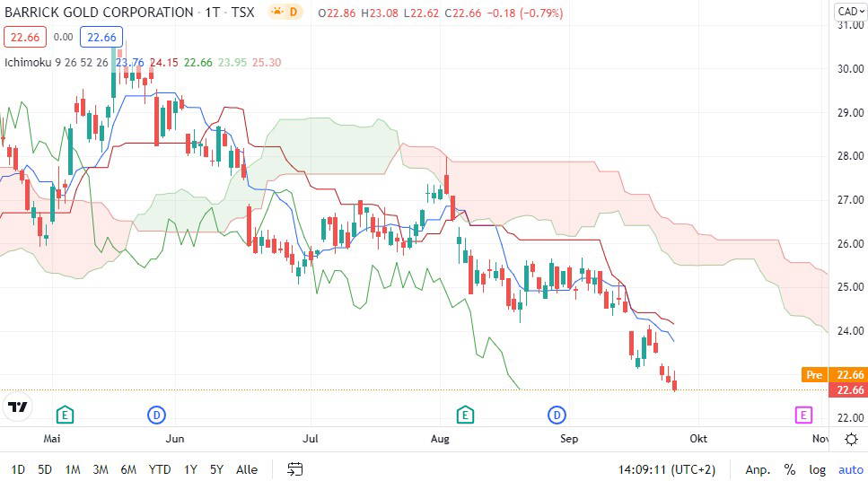Viewport: 868px width, 481px height.
Task: Click the 27.00 price axis label
Action: [x=850, y=200]
